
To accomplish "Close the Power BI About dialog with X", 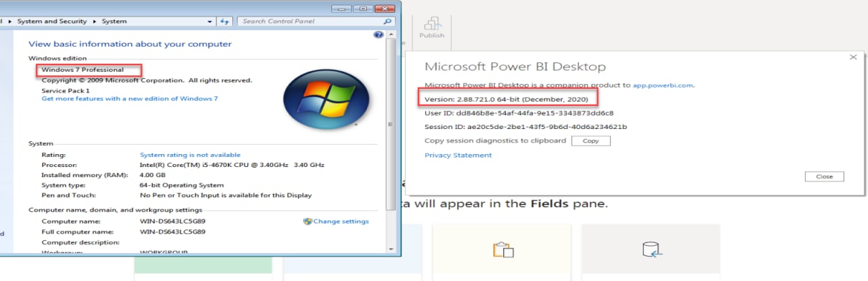I will coord(853,58).
